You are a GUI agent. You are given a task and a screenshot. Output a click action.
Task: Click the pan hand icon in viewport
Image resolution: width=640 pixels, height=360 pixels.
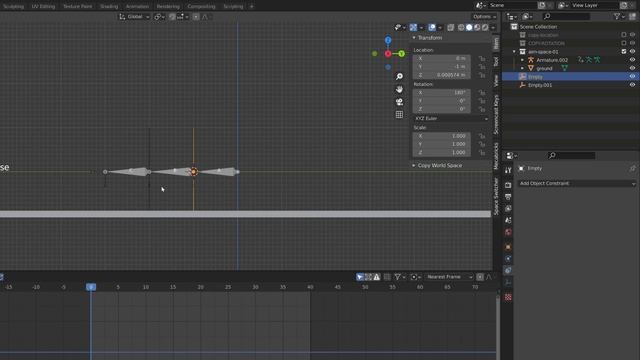tap(399, 89)
